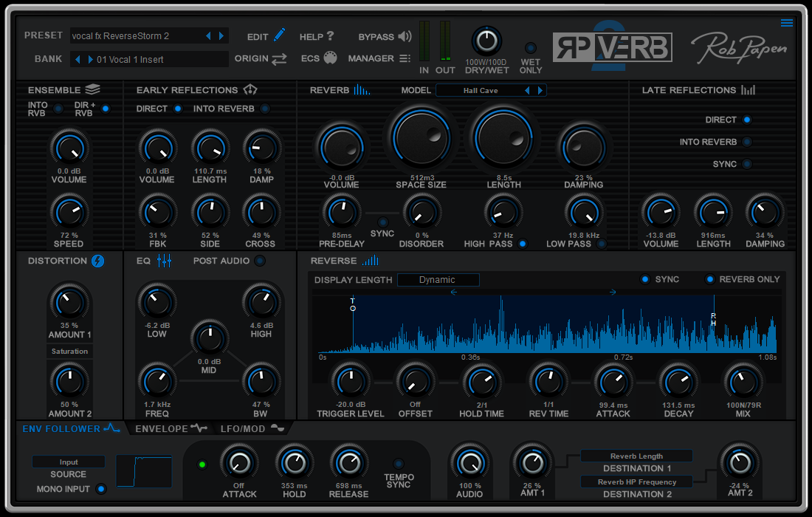This screenshot has width=812, height=517.
Task: Click the Origin swap arrows icon
Action: click(x=279, y=59)
